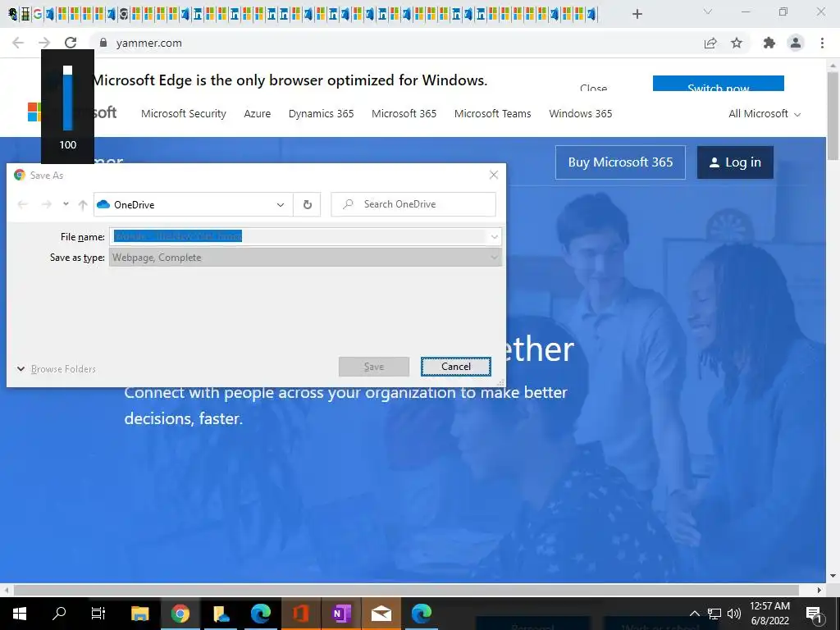Open Microsoft Teams navigation link
The image size is (840, 630).
click(492, 113)
